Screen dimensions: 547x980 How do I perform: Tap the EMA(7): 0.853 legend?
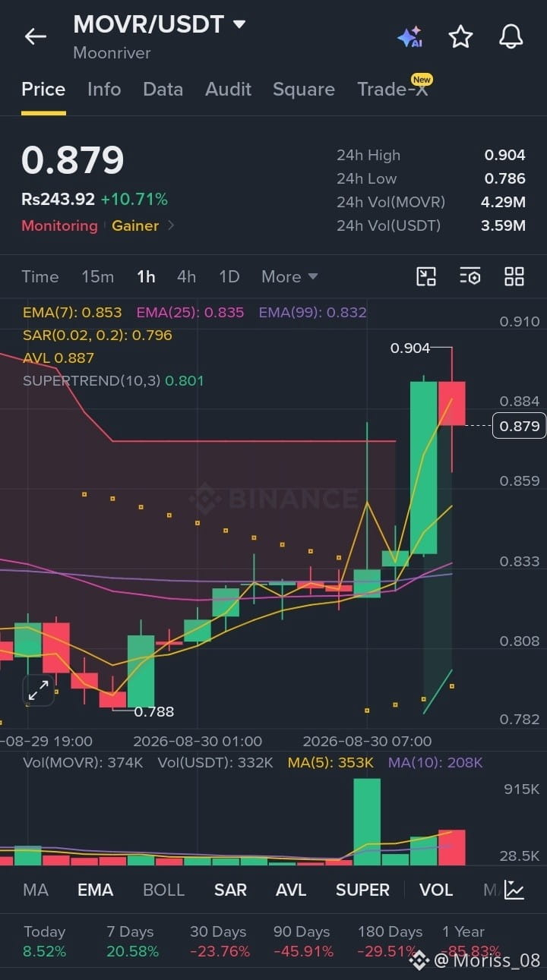pos(72,312)
